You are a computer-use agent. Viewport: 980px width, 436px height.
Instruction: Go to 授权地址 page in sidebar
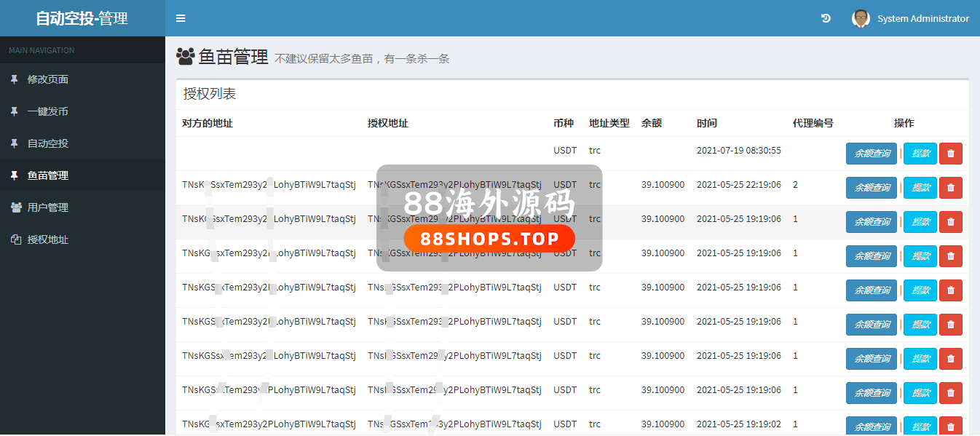pyautogui.click(x=48, y=239)
